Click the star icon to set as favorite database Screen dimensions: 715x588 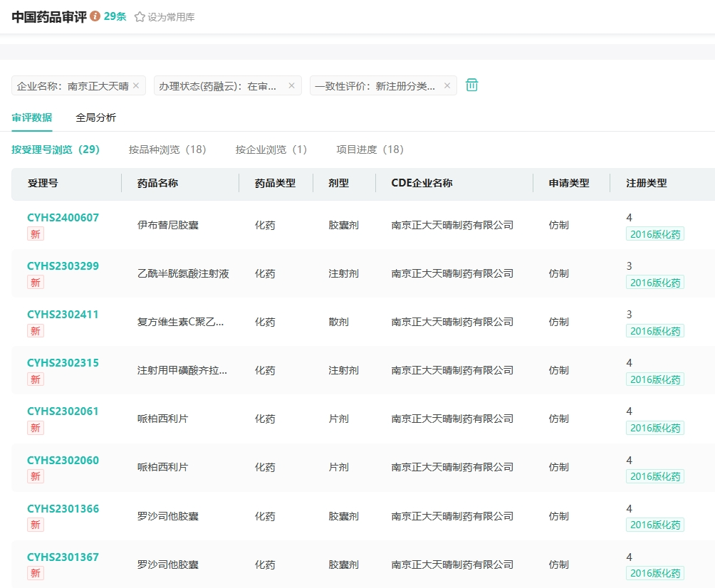point(140,17)
